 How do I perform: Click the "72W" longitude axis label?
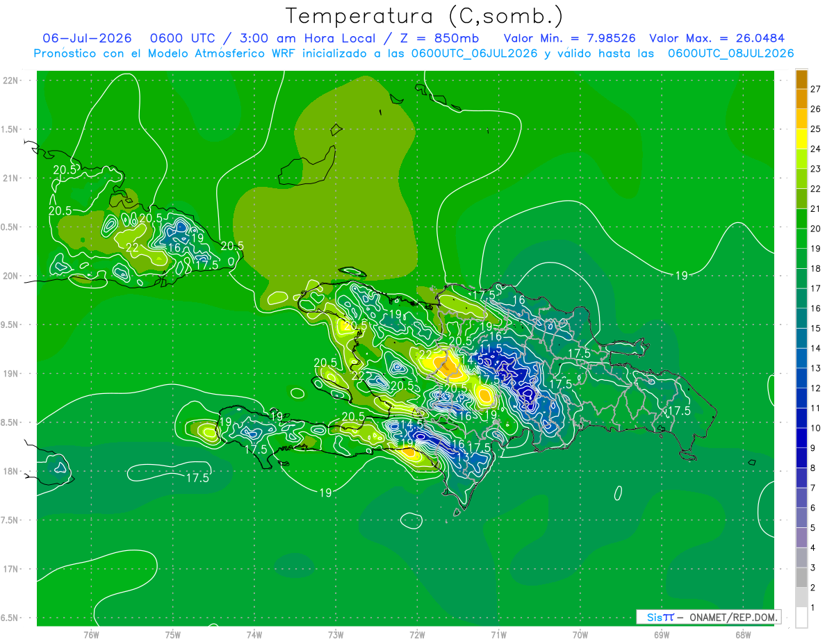tap(417, 634)
